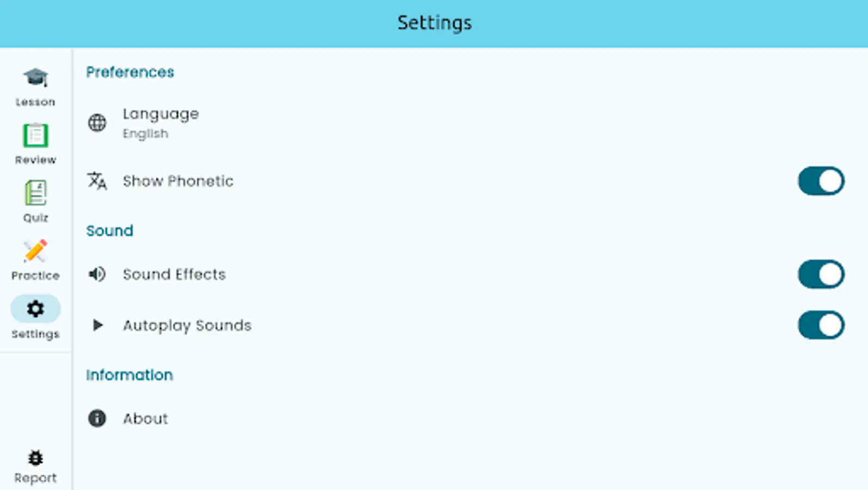This screenshot has width=868, height=490.
Task: Click the speaker icon beside Sound Effects
Action: (97, 274)
